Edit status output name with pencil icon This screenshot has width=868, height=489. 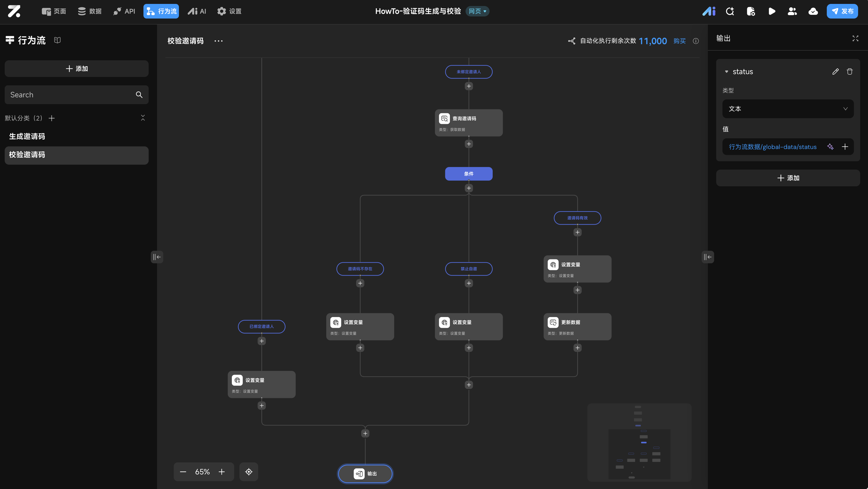835,71
